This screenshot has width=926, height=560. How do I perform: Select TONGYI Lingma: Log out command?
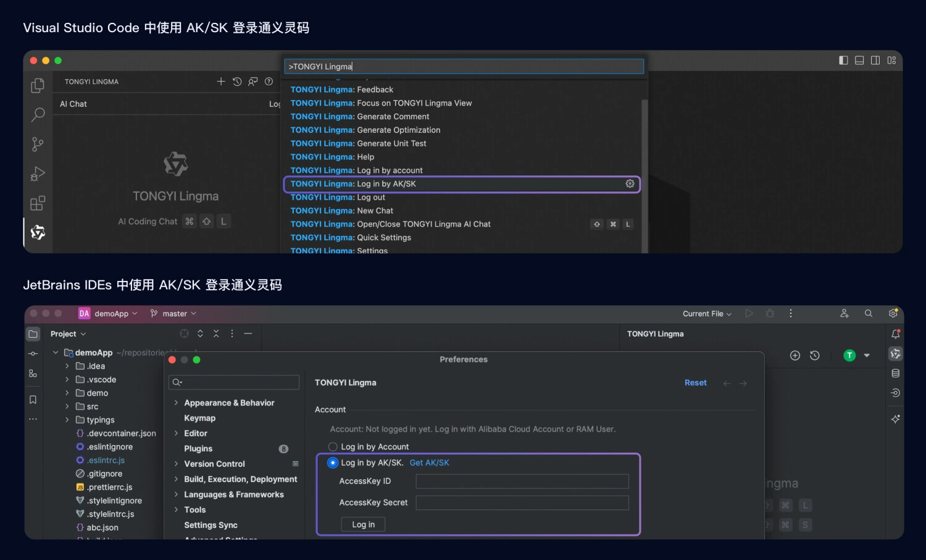point(462,198)
